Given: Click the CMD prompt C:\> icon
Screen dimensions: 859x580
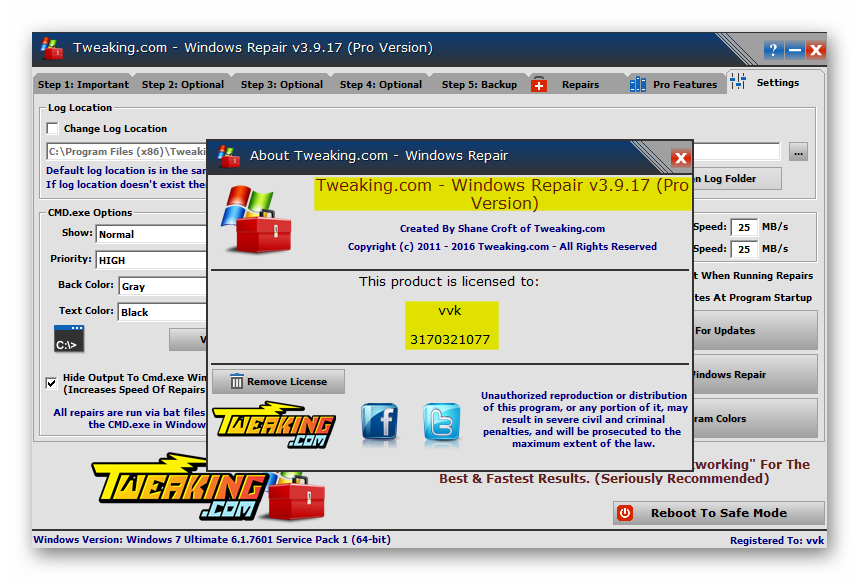Looking at the screenshot, I should click(69, 339).
